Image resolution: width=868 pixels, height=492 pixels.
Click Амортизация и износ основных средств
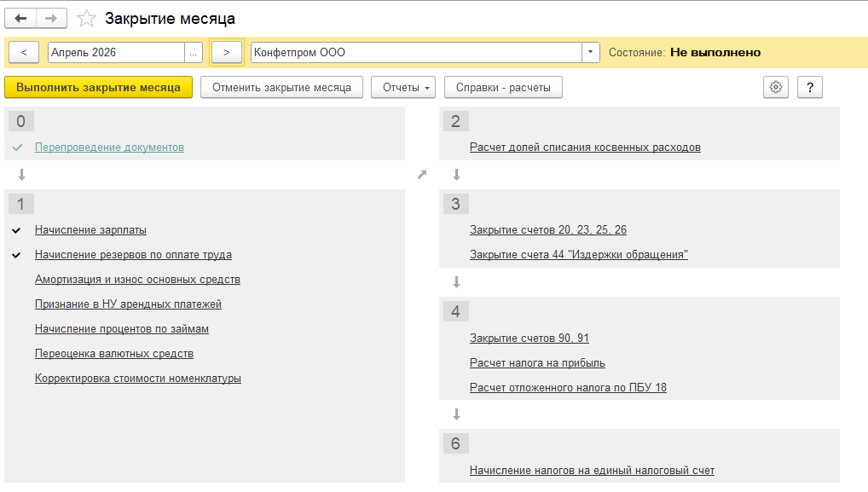[x=137, y=280]
